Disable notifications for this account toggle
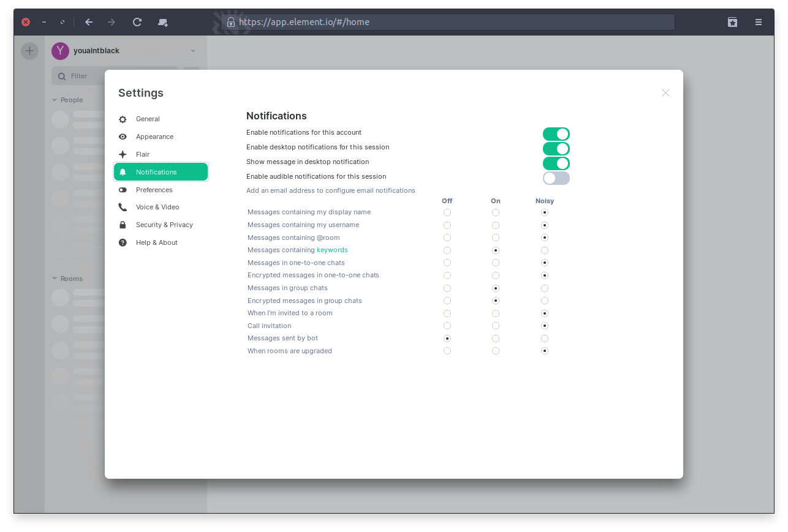The height and width of the screenshot is (532, 788). click(556, 134)
